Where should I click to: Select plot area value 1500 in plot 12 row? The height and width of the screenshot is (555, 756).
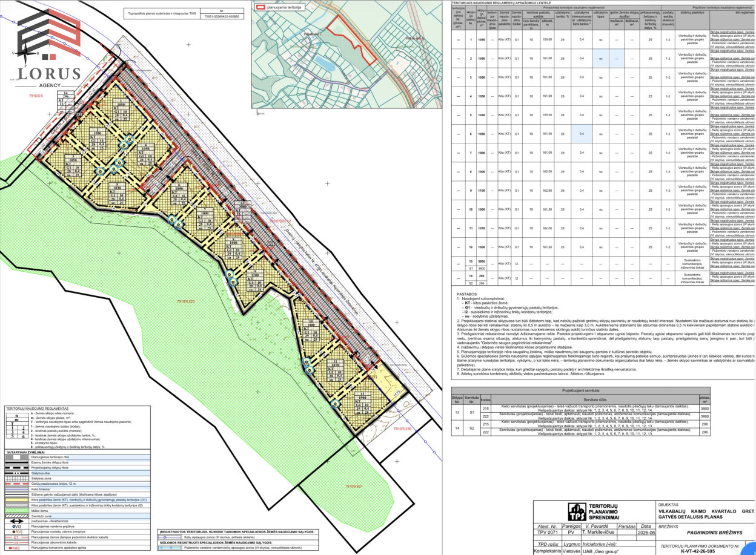pyautogui.click(x=482, y=247)
